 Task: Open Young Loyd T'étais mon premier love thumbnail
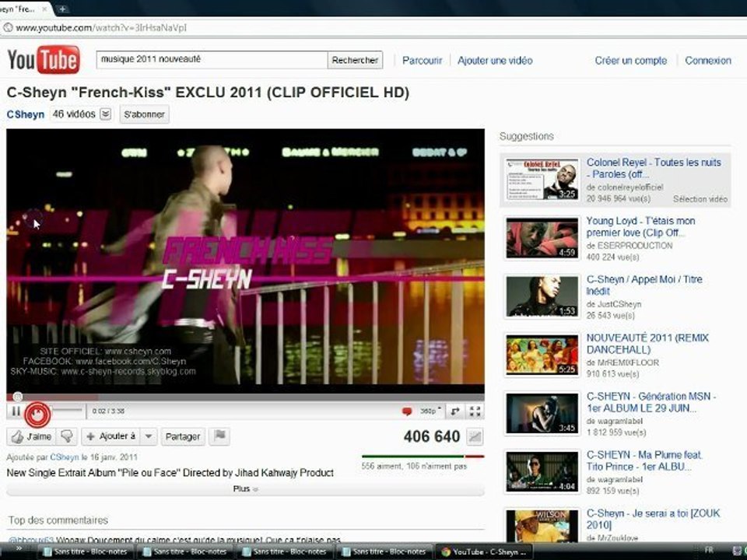(542, 238)
